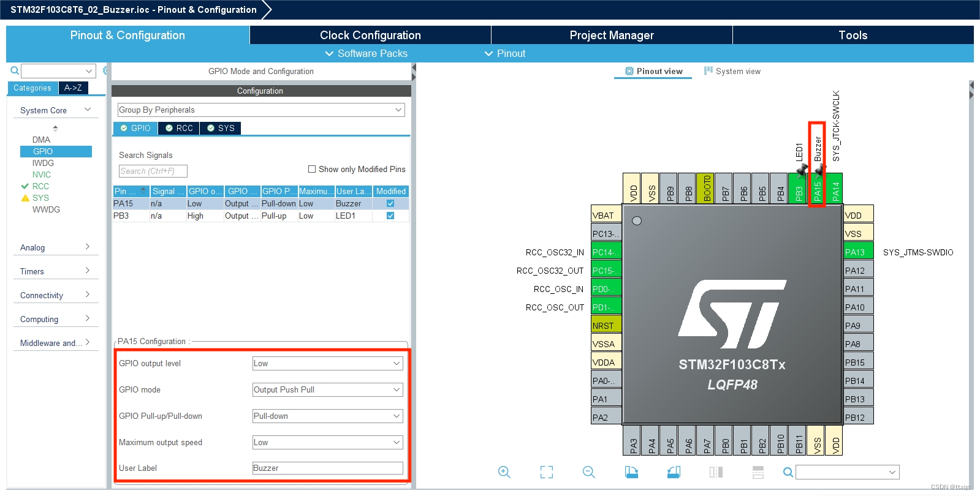Switch to Clock Configuration tab

370,35
